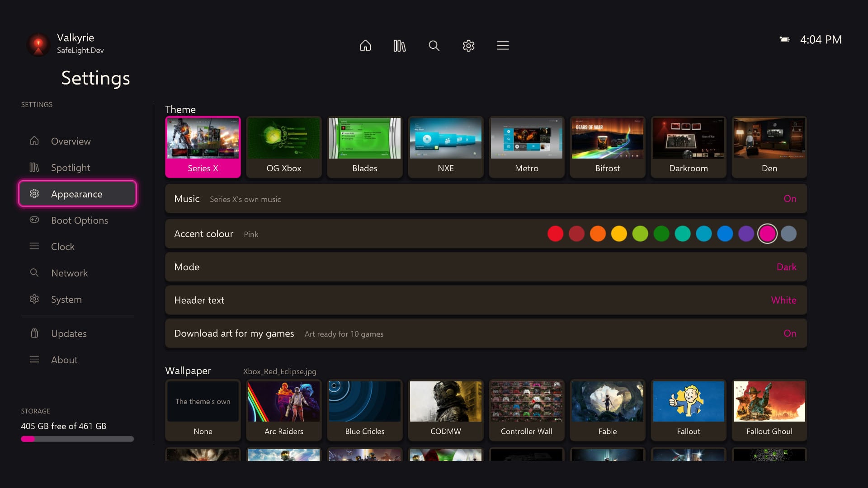
Task: Click the lines icon beside Clock
Action: pyautogui.click(x=34, y=246)
